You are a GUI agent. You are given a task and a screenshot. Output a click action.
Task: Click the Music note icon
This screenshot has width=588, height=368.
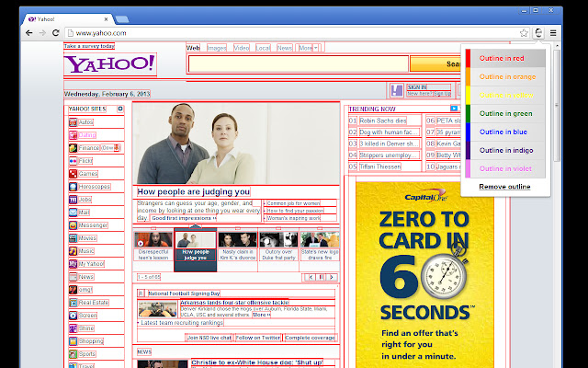pos(73,251)
